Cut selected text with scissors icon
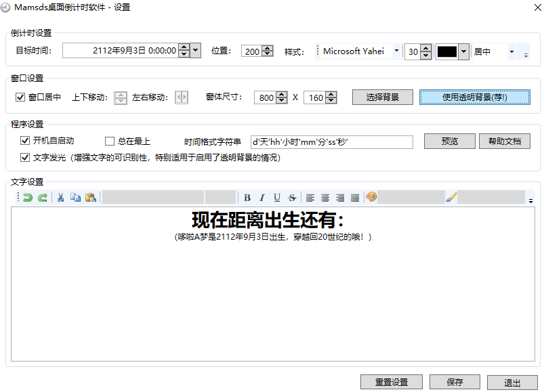This screenshot has height=392, width=544. (x=61, y=198)
